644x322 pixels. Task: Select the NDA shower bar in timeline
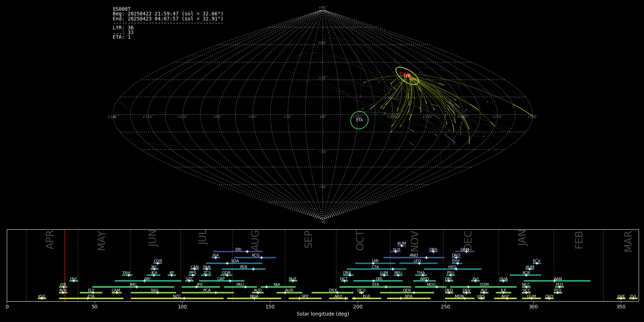pyautogui.click(x=254, y=298)
